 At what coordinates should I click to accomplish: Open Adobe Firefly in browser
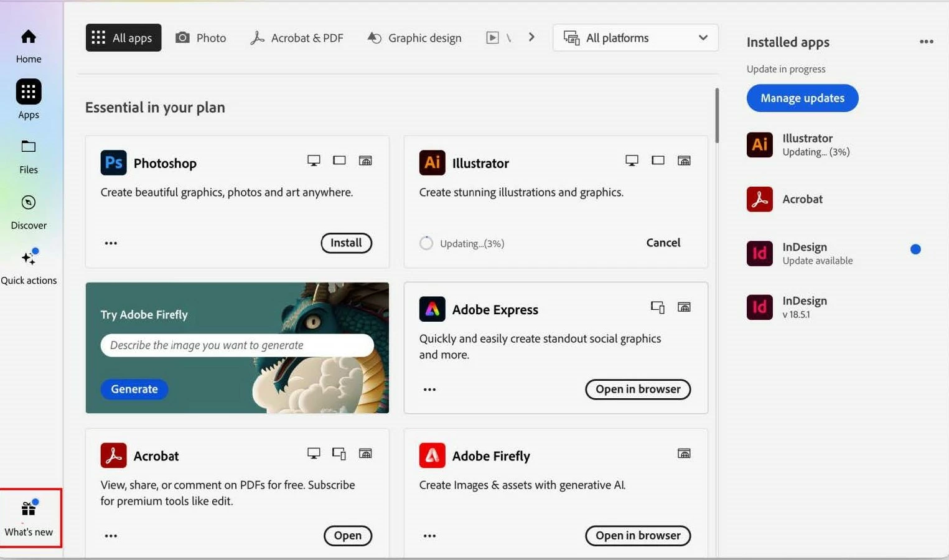tap(638, 536)
